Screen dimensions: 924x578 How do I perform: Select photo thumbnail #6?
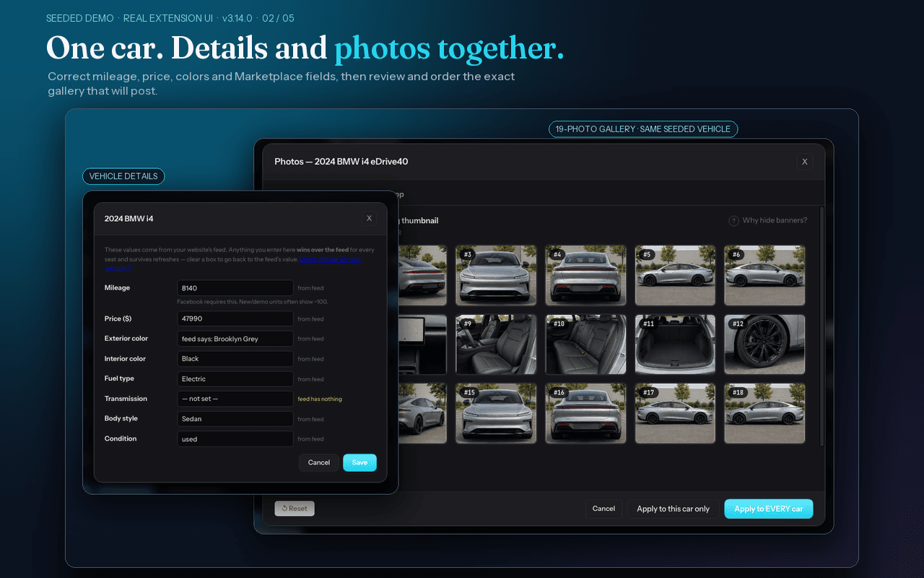pos(764,275)
